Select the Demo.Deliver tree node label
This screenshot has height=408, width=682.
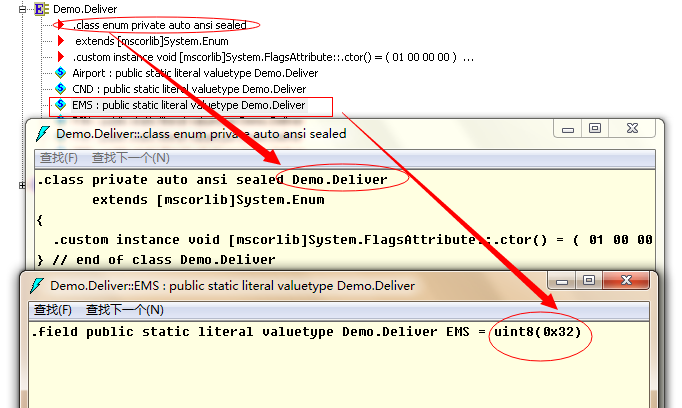pos(85,9)
